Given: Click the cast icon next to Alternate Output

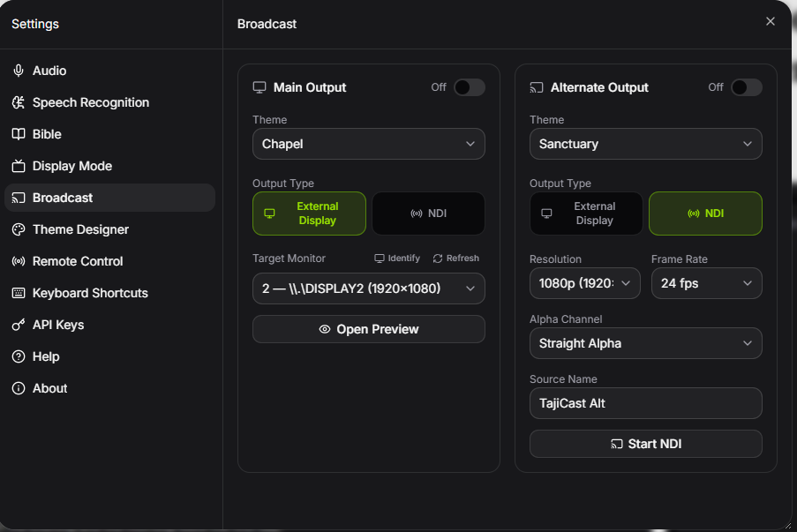Looking at the screenshot, I should (x=537, y=87).
